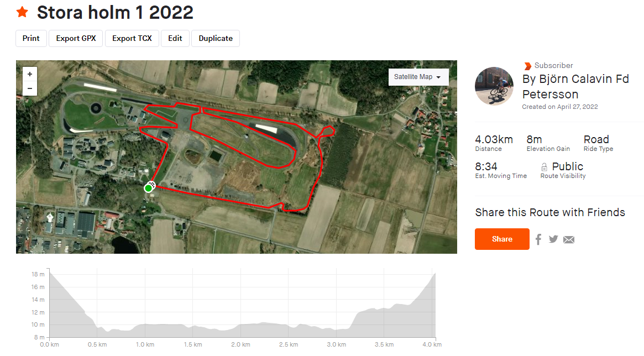Zoom out on the map
This screenshot has height=356, width=644.
(29, 88)
